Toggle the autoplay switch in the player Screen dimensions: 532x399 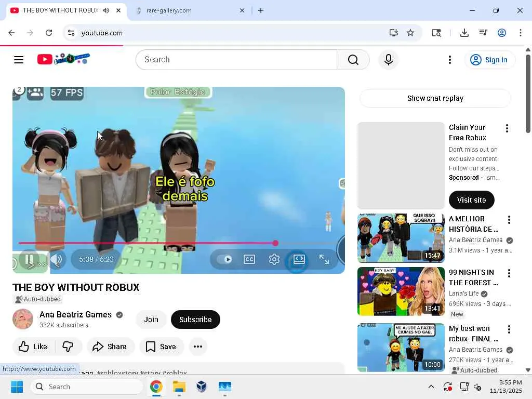224,260
